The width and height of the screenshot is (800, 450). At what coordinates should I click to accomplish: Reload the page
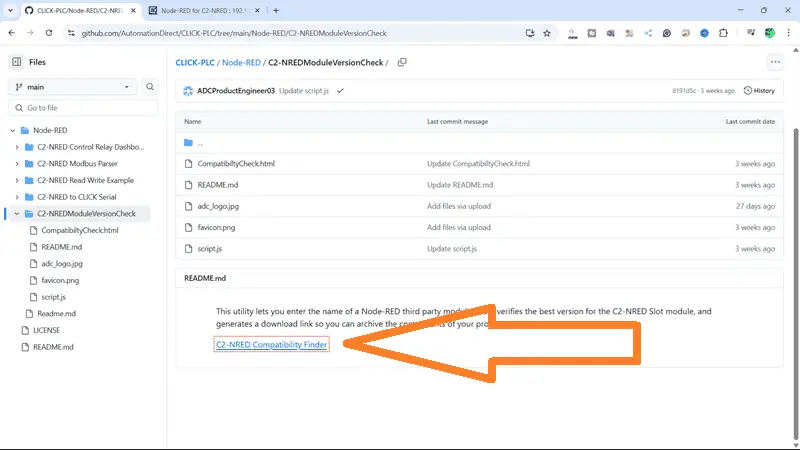point(49,33)
